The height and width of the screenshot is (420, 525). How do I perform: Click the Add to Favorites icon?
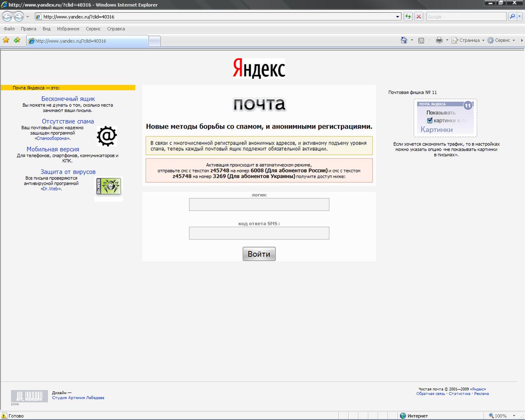click(17, 40)
